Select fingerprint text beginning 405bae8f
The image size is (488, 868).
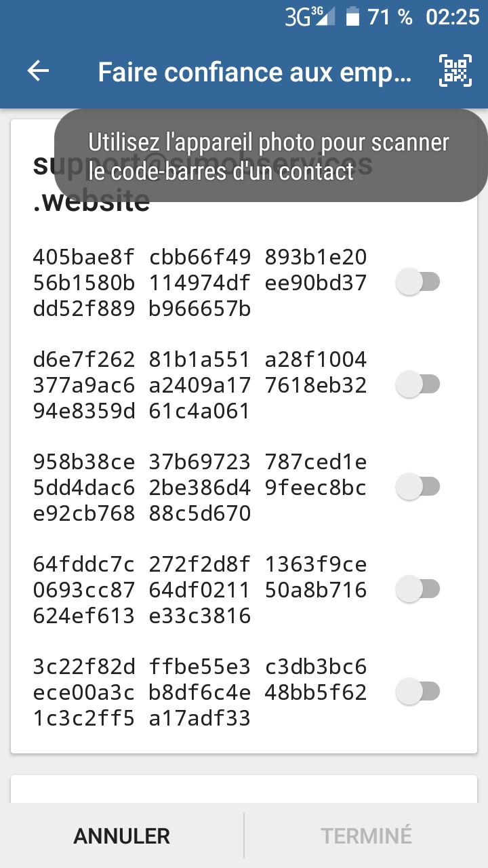pos(200,283)
